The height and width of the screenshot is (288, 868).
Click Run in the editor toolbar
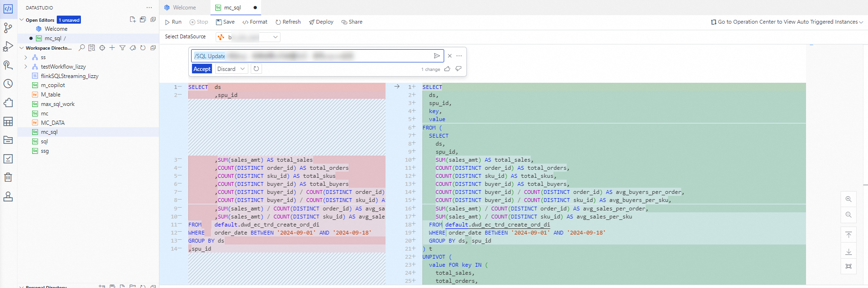[x=173, y=22]
